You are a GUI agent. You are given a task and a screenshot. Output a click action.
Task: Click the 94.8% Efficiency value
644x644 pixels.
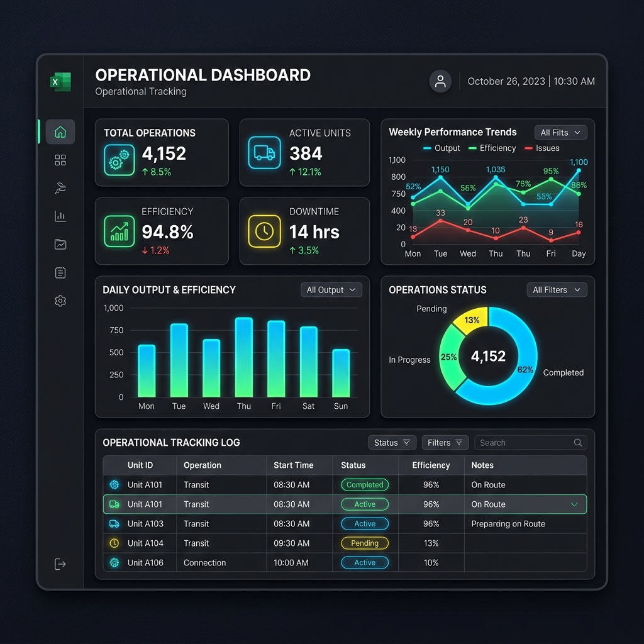click(x=167, y=232)
